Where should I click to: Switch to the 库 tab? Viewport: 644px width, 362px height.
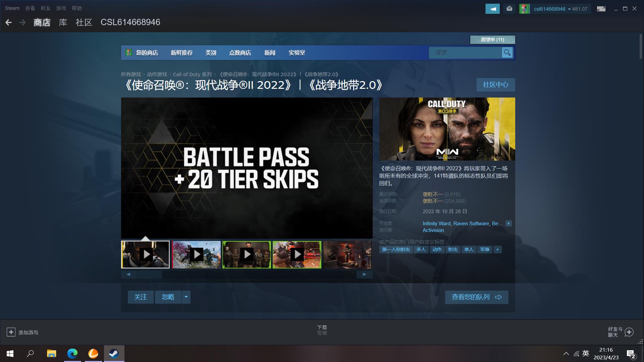pyautogui.click(x=63, y=22)
